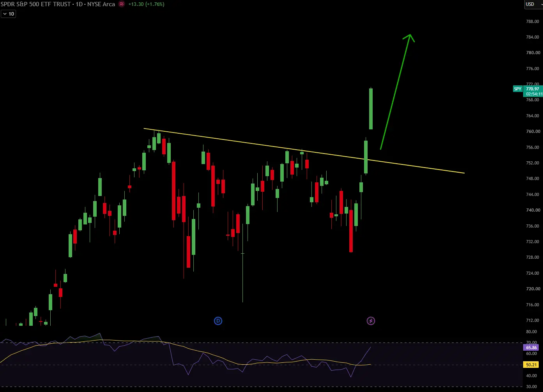Click the 732.00 price scale label
Screen dimensions: 543x392
pyautogui.click(x=533, y=242)
